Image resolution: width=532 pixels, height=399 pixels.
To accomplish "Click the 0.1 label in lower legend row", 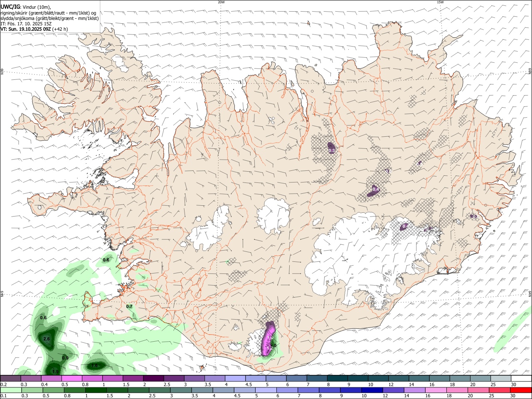I will pos(3,397).
